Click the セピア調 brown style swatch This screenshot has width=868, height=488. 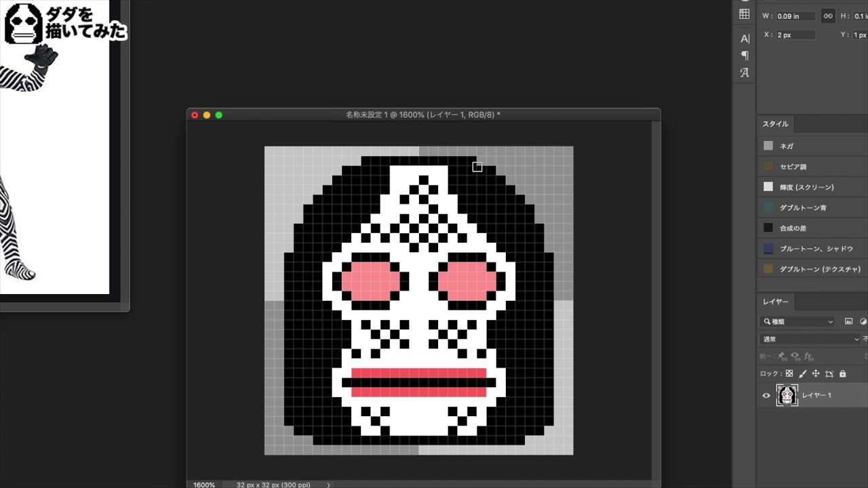(768, 167)
